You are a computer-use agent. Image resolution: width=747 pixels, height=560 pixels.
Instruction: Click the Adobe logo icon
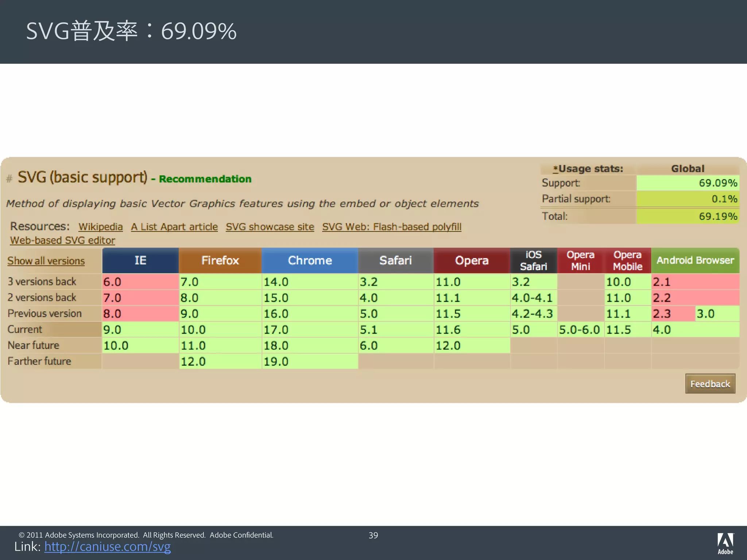tap(725, 543)
